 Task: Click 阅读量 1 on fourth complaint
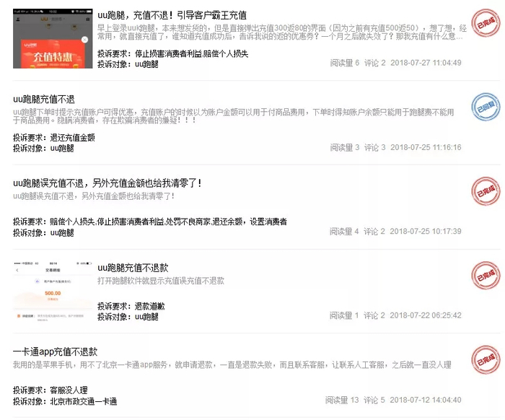tap(344, 315)
